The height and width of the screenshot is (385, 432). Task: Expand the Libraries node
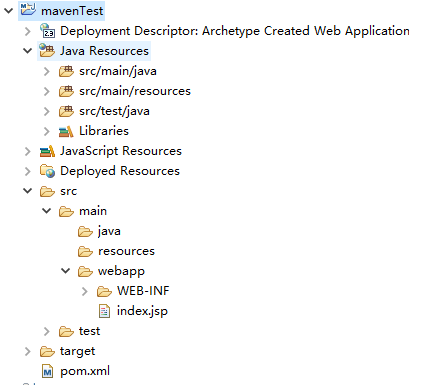47,131
